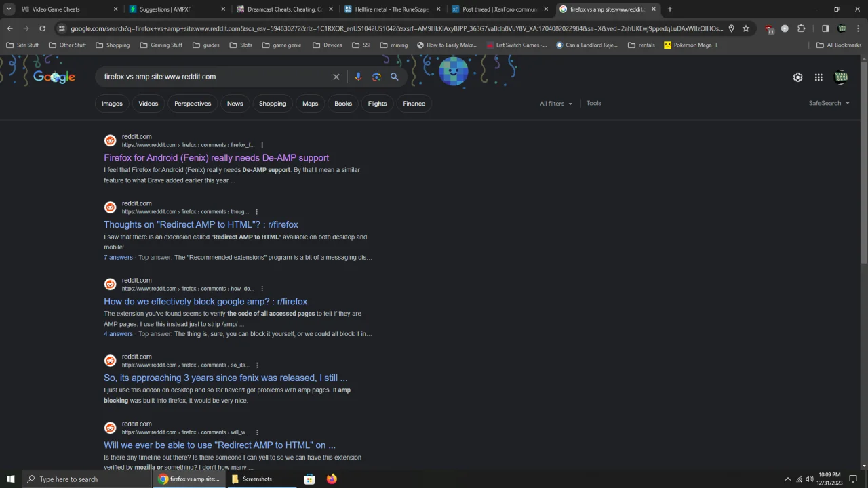This screenshot has width=868, height=488.
Task: Start a voice search with microphone
Action: (x=358, y=77)
